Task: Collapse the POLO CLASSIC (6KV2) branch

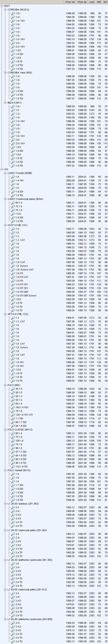Action: pyautogui.click(x=5, y=429)
